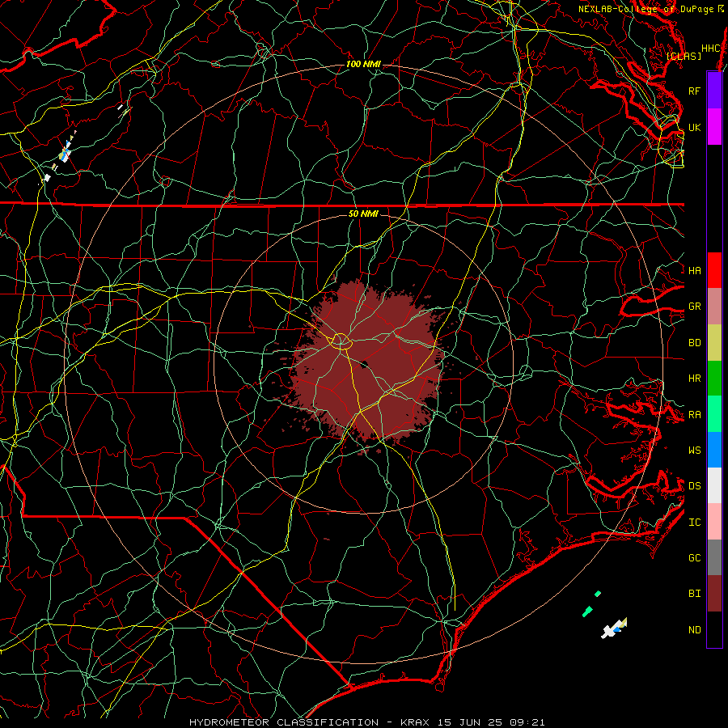
Task: Click the BI legend label
Action: (694, 594)
